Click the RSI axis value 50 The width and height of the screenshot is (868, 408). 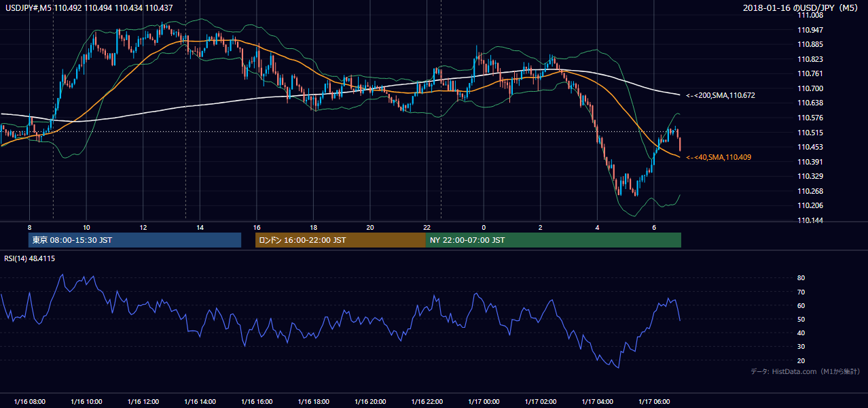801,319
